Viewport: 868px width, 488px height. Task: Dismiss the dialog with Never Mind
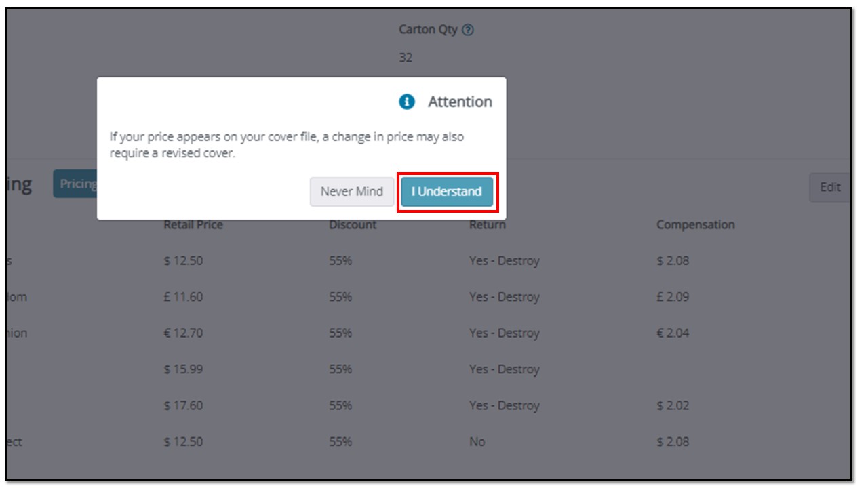351,192
